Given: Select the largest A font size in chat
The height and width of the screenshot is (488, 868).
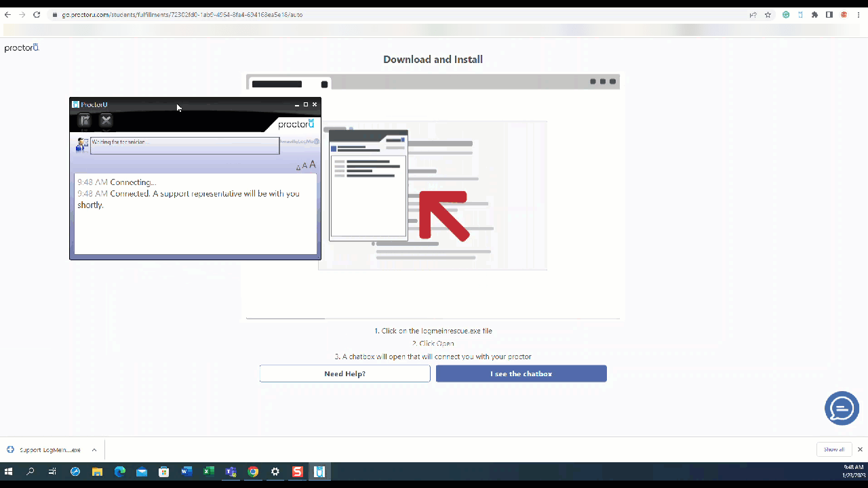Looking at the screenshot, I should pyautogui.click(x=312, y=164).
